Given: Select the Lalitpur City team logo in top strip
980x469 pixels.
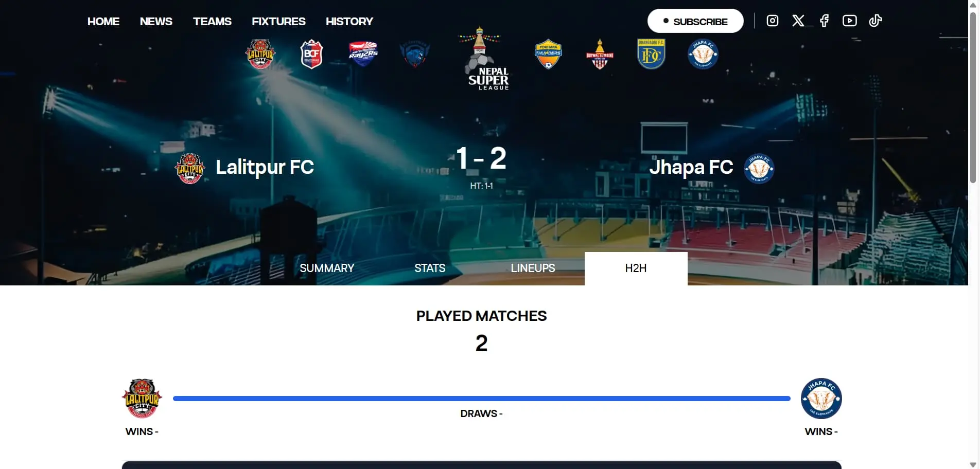Looking at the screenshot, I should click(x=260, y=54).
